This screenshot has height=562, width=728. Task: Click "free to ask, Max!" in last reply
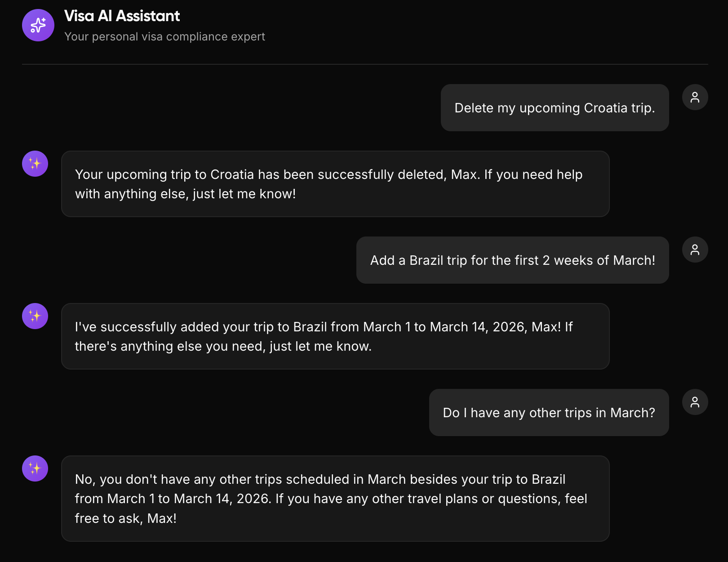pyautogui.click(x=125, y=518)
